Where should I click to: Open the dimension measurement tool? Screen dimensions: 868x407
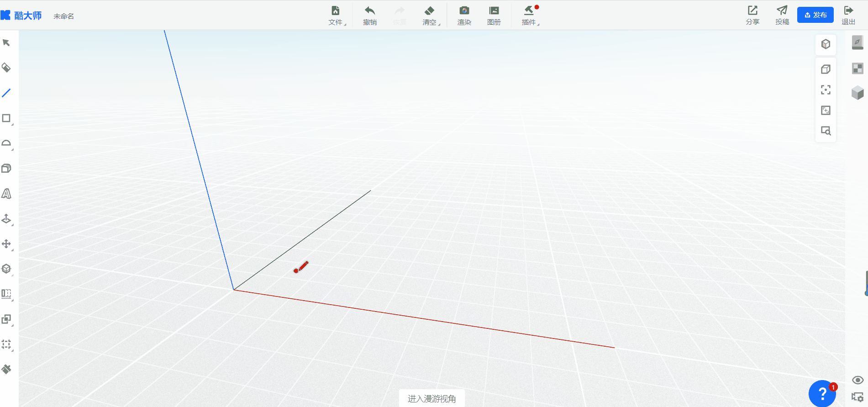(x=6, y=294)
